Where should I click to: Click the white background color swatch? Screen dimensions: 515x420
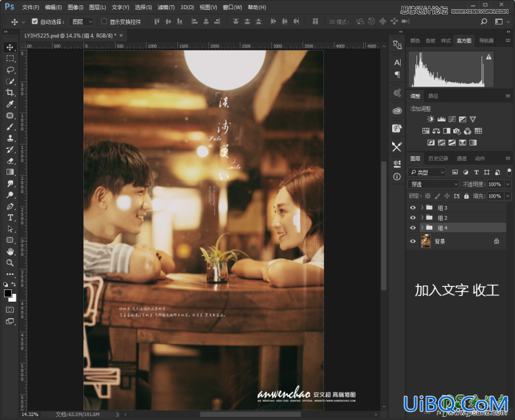13,299
